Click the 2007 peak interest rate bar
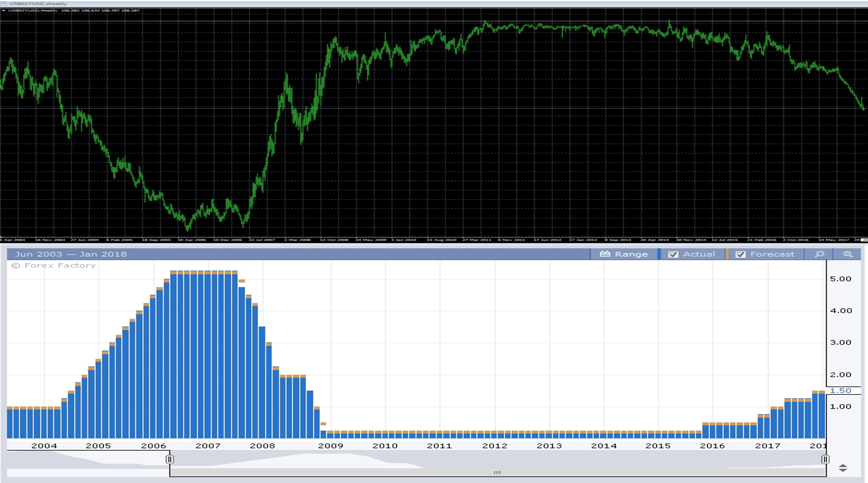The height and width of the screenshot is (483, 868). (208, 355)
